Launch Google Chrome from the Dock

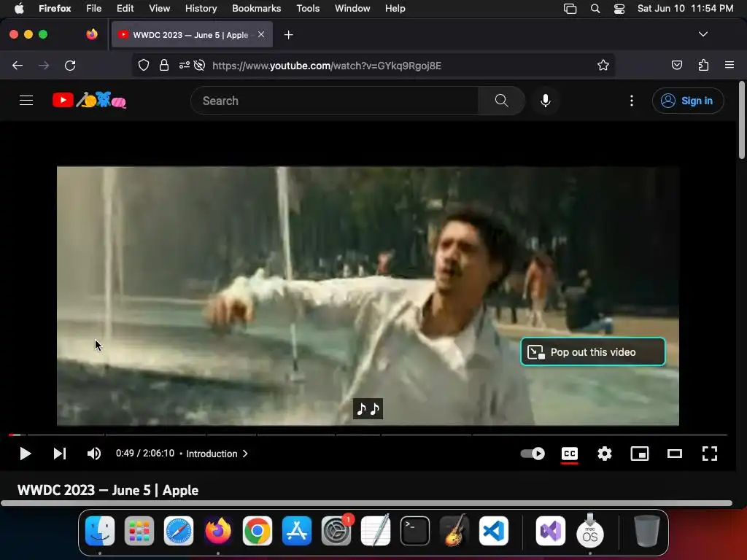click(x=258, y=531)
